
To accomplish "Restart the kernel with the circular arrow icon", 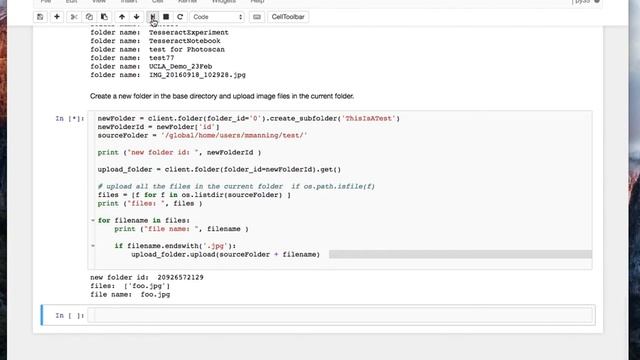I will click(x=180, y=17).
